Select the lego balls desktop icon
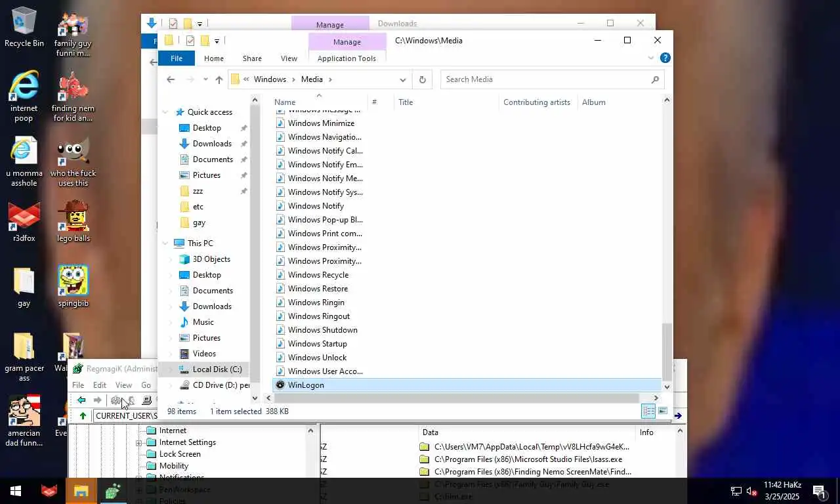840x504 pixels. (x=73, y=222)
